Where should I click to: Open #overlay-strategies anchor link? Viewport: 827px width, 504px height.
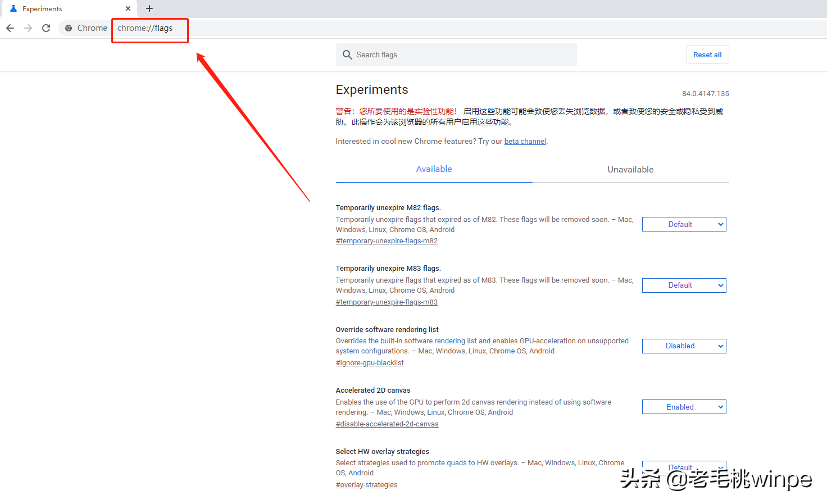pyautogui.click(x=366, y=485)
